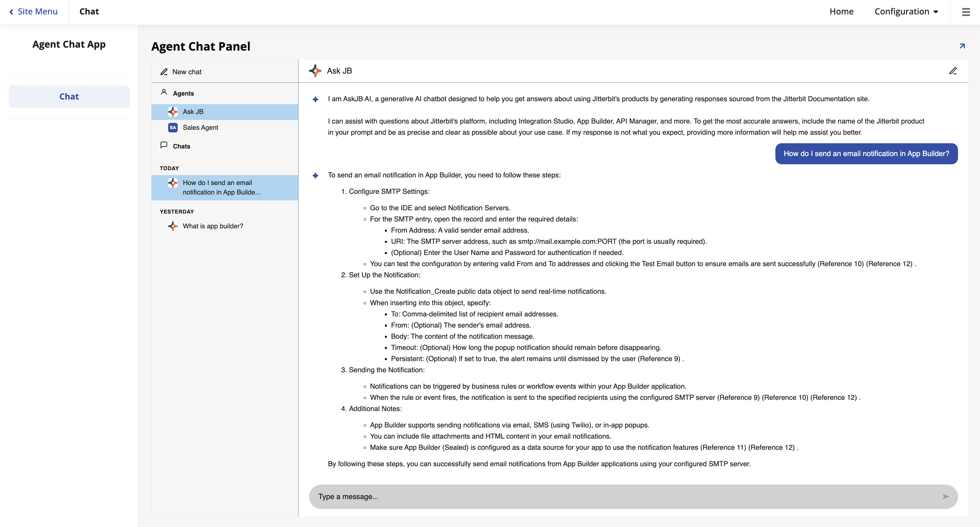Click the back chevron next to Site Menu
The height and width of the screenshot is (527, 980).
tap(11, 12)
